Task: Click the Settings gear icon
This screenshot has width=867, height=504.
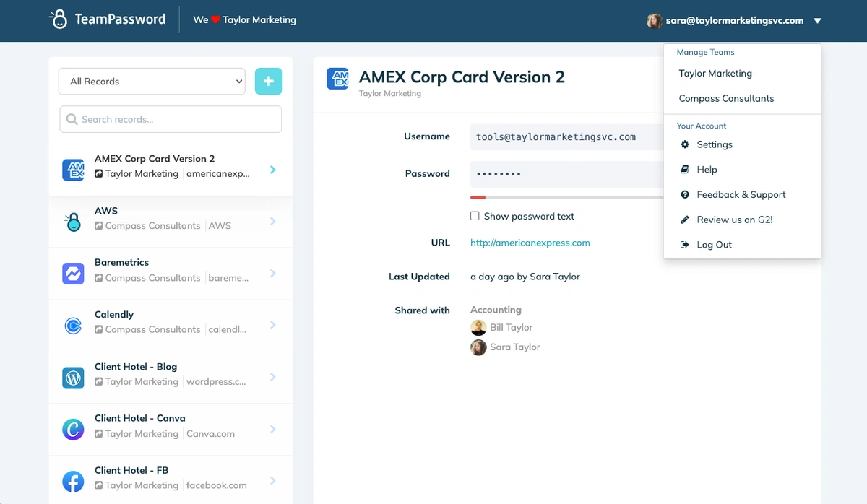Action: (685, 144)
